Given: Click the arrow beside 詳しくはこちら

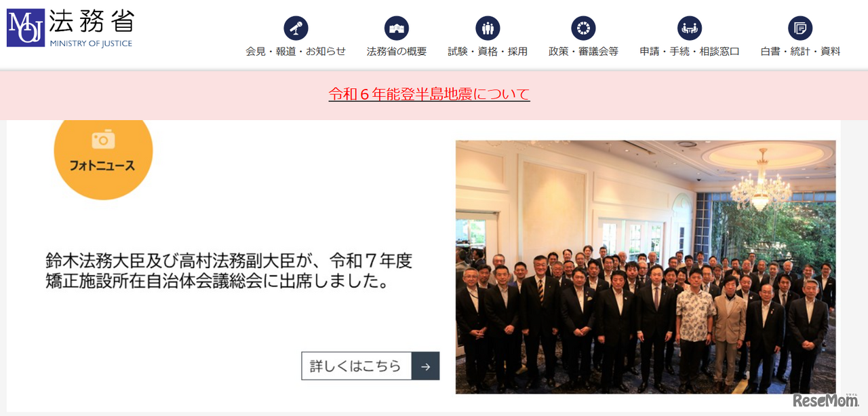Looking at the screenshot, I should click(425, 366).
